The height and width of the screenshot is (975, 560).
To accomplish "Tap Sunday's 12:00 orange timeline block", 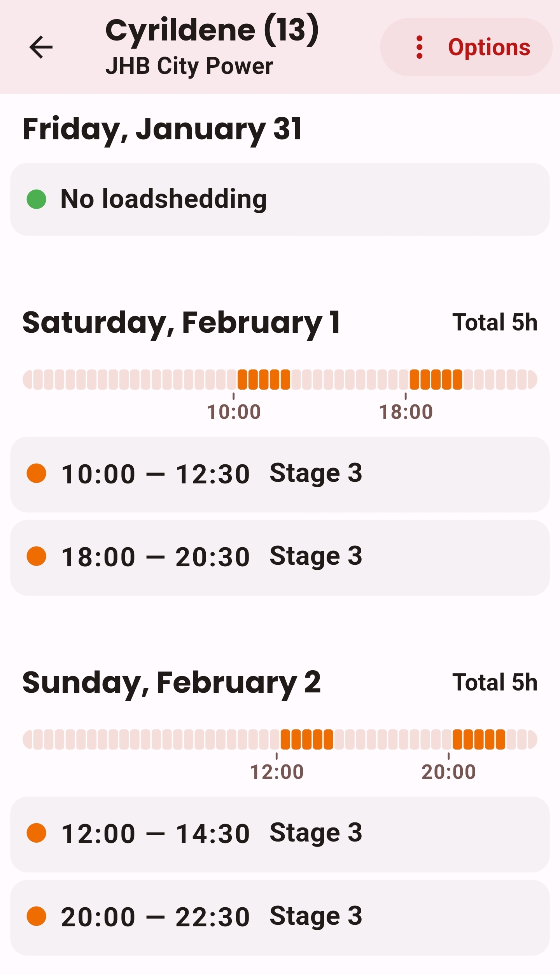I will tap(306, 740).
